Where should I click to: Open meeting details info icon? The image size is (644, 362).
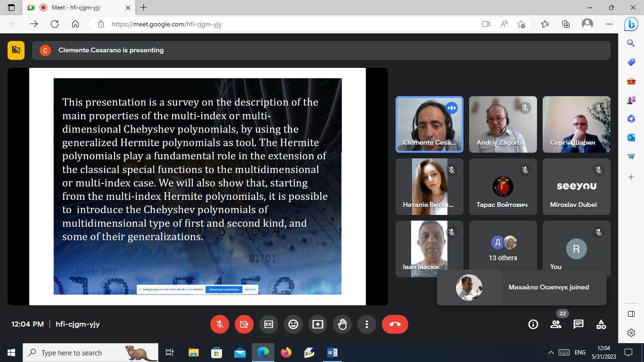point(533,324)
